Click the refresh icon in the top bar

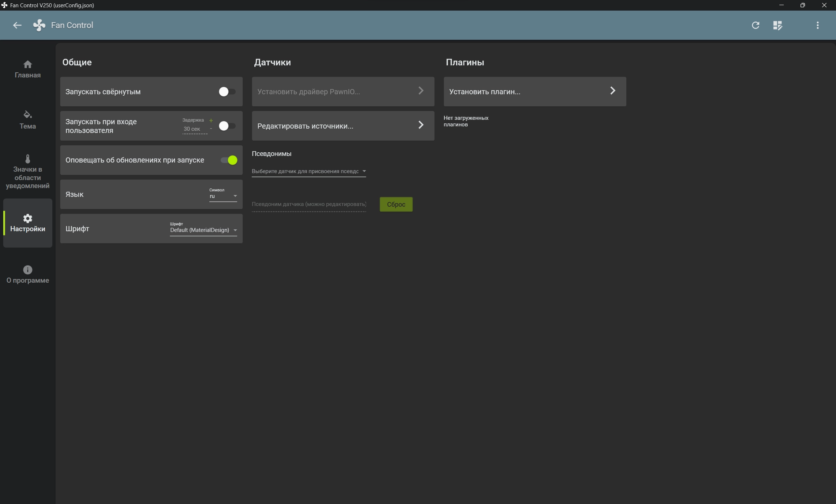click(x=755, y=25)
